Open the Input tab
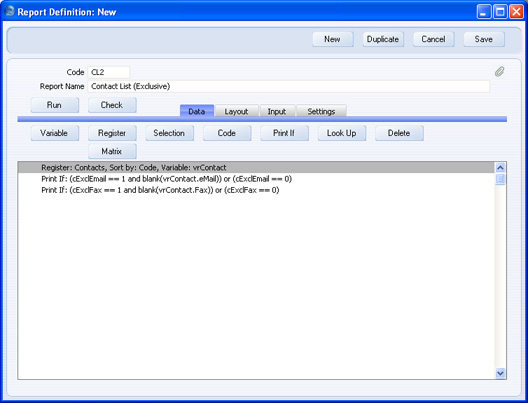 277,111
